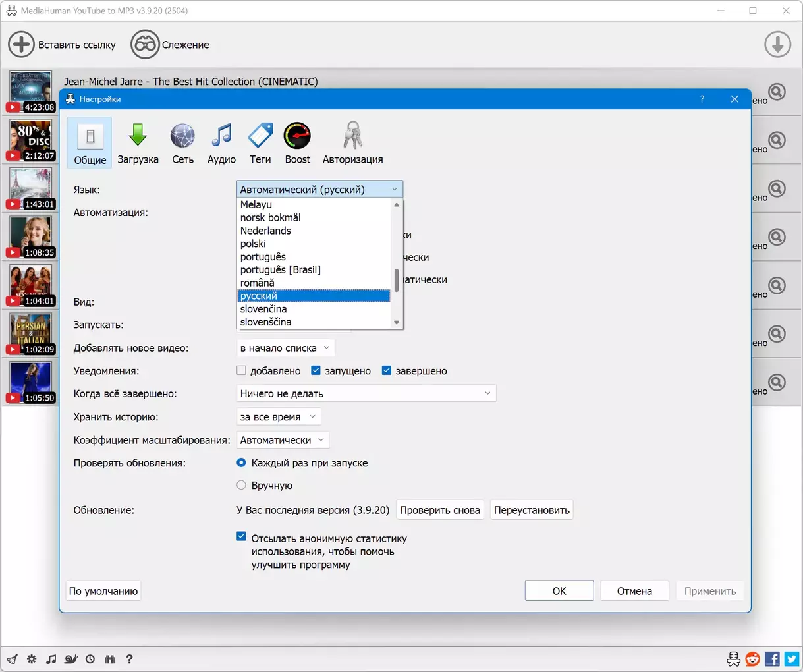
Task: Open the Сеть network settings tab
Action: [182, 143]
